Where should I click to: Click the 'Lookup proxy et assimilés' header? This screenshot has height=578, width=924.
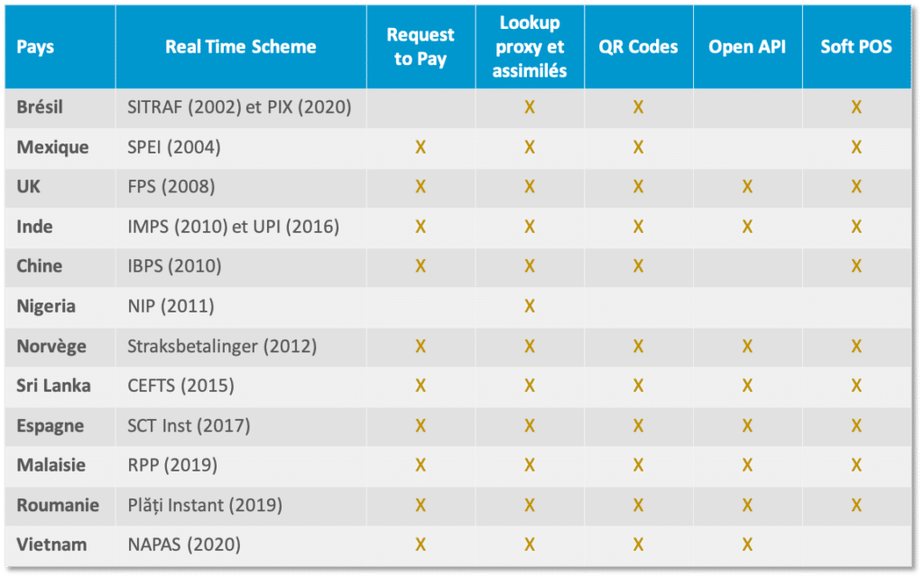[529, 47]
